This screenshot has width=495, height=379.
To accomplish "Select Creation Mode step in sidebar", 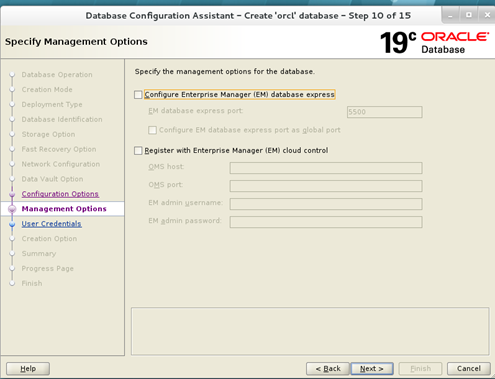I will [47, 90].
